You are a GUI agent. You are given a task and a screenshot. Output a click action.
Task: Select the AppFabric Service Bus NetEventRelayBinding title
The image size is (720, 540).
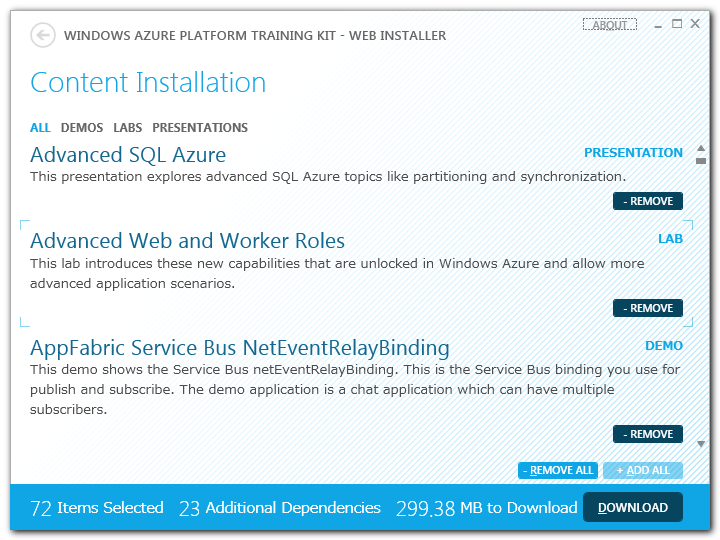coord(240,348)
